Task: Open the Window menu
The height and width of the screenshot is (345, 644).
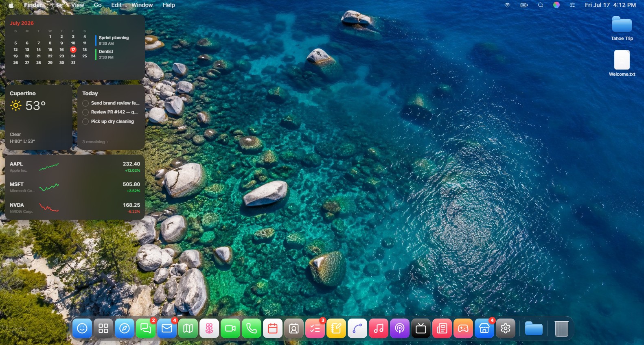Action: [x=142, y=5]
